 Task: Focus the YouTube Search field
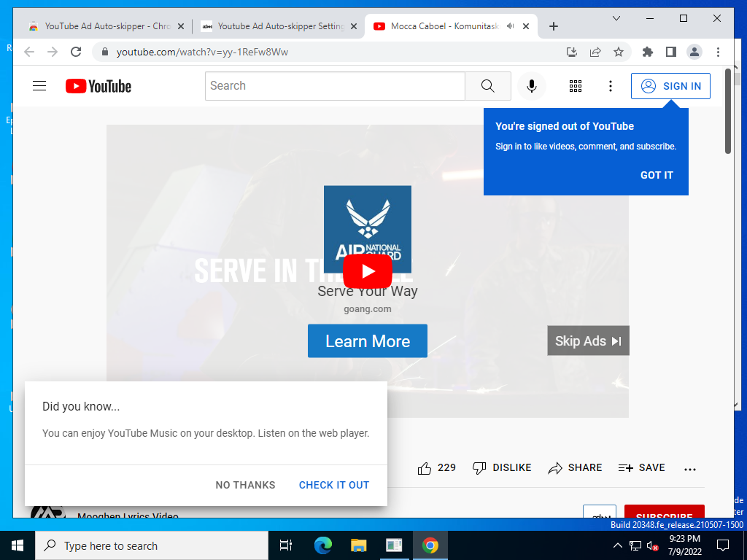pos(335,86)
